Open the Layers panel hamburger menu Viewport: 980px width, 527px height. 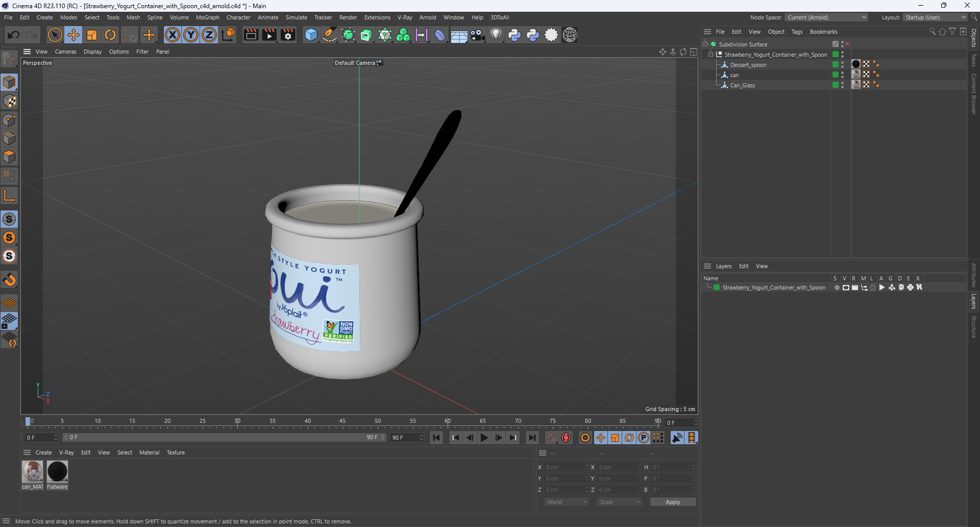click(707, 266)
